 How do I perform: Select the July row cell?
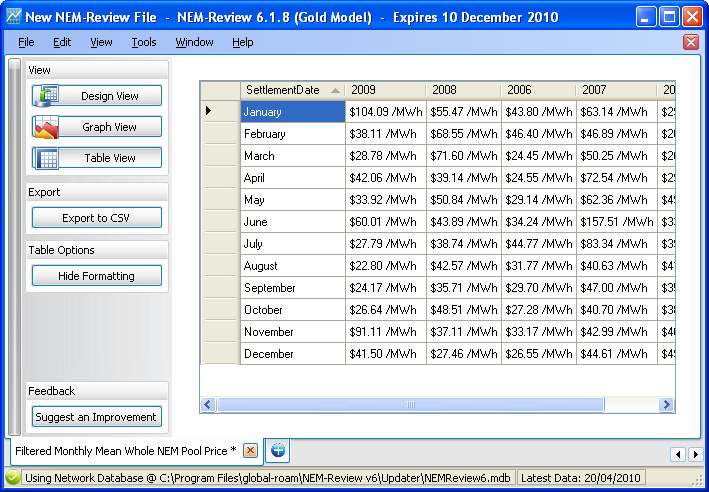point(293,244)
